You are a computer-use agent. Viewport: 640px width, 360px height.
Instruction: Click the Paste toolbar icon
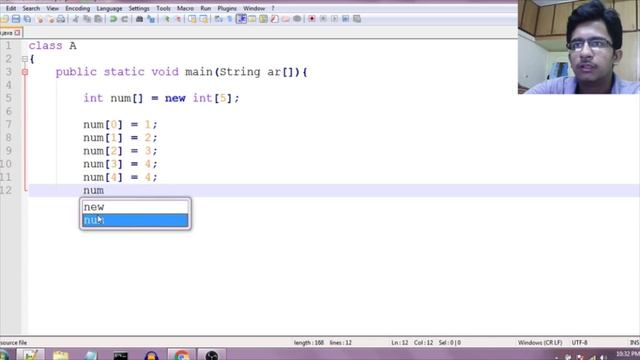coord(98,19)
